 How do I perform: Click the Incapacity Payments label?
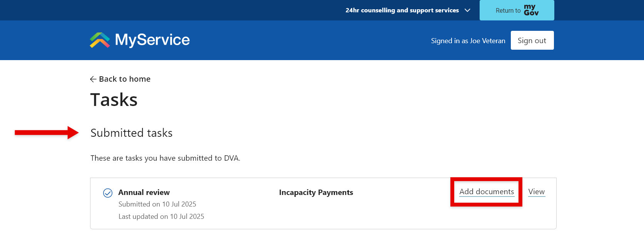[316, 192]
